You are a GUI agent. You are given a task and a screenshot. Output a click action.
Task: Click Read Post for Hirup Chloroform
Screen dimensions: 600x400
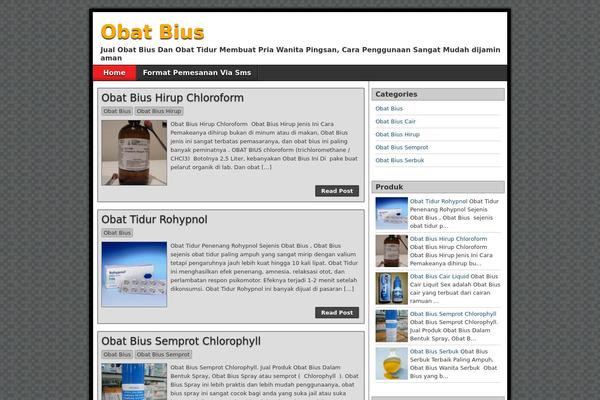(x=337, y=191)
